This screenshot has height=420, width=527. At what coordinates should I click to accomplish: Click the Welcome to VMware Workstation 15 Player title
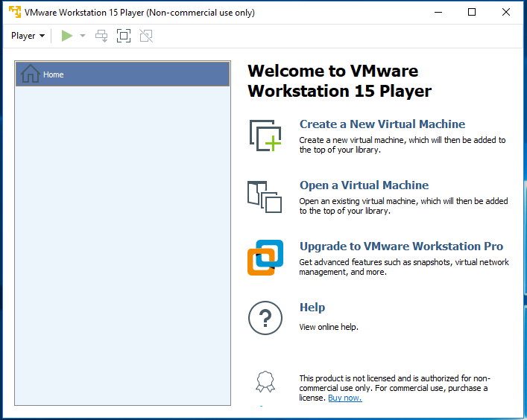point(339,81)
